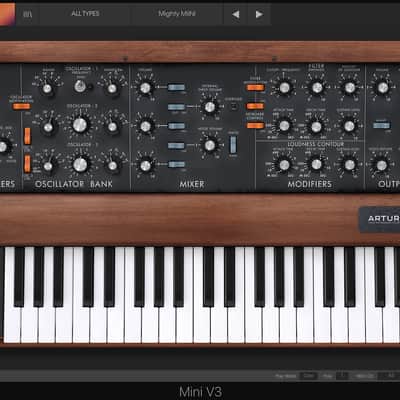Click Mixer volume knob for Oscillator 1

tap(145, 88)
